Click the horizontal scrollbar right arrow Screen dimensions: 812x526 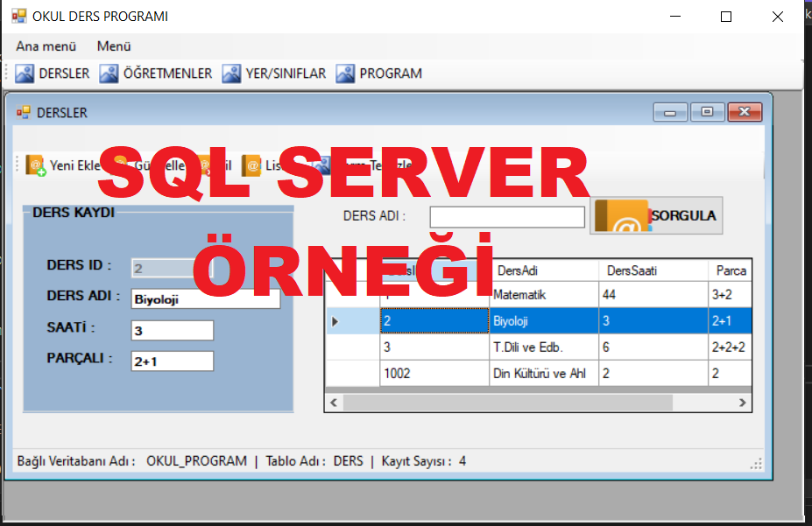click(x=742, y=403)
